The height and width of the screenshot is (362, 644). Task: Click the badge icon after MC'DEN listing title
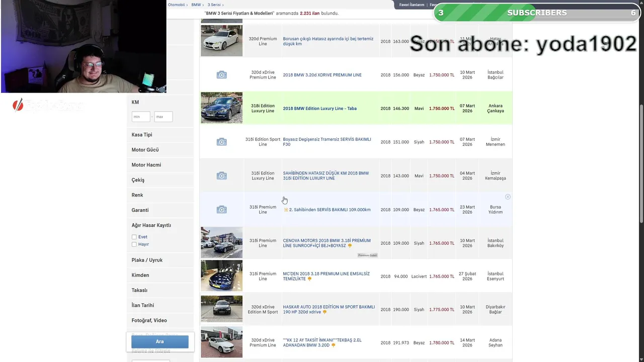tap(309, 279)
